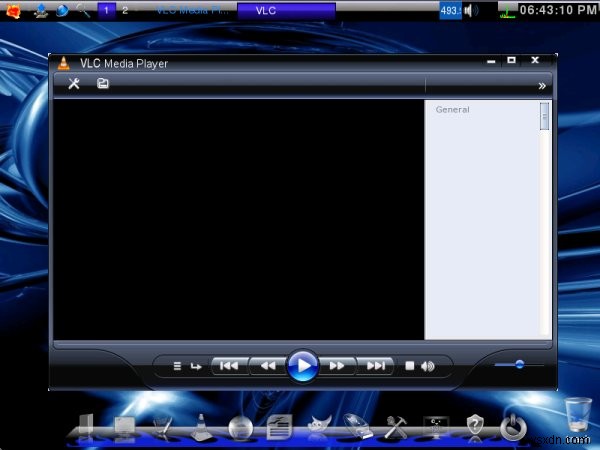The height and width of the screenshot is (450, 600).
Task: Rewind the playback
Action: (x=268, y=366)
